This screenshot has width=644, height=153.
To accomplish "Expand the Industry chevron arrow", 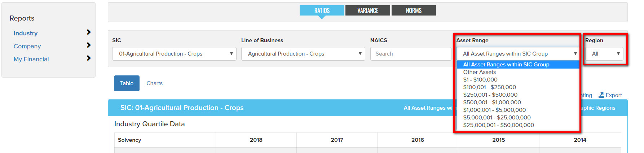I will pos(89,32).
